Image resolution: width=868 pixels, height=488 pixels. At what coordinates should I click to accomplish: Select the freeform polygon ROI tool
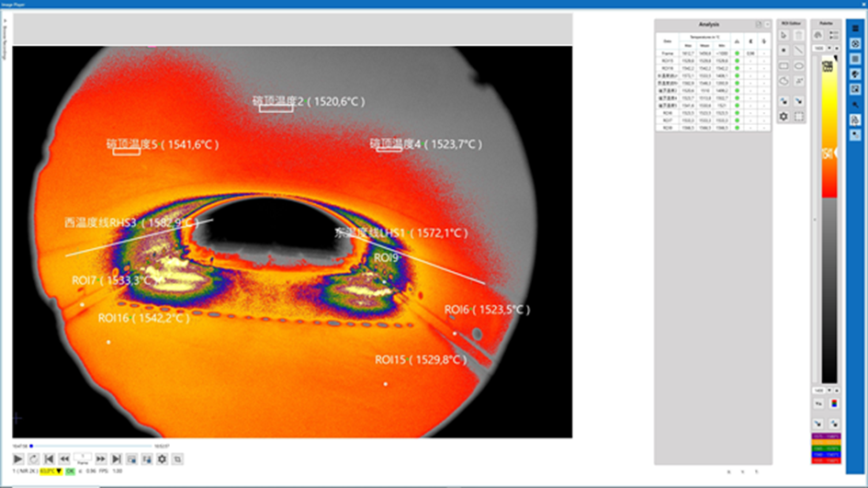click(x=783, y=81)
